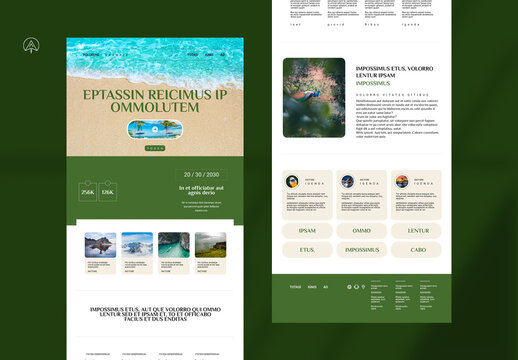Click the first footer link column
The height and width of the screenshot is (360, 518).
point(379,295)
